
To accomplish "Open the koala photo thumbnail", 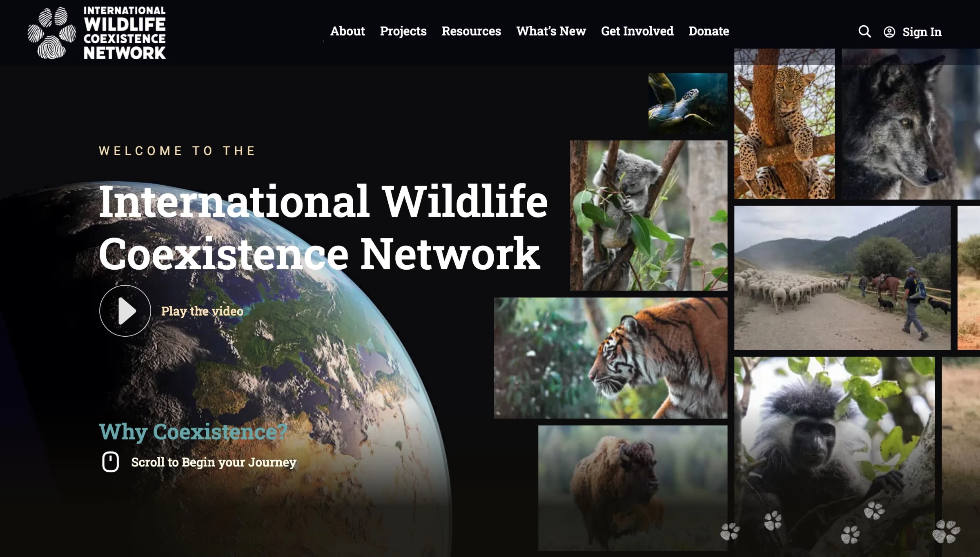I will [648, 215].
